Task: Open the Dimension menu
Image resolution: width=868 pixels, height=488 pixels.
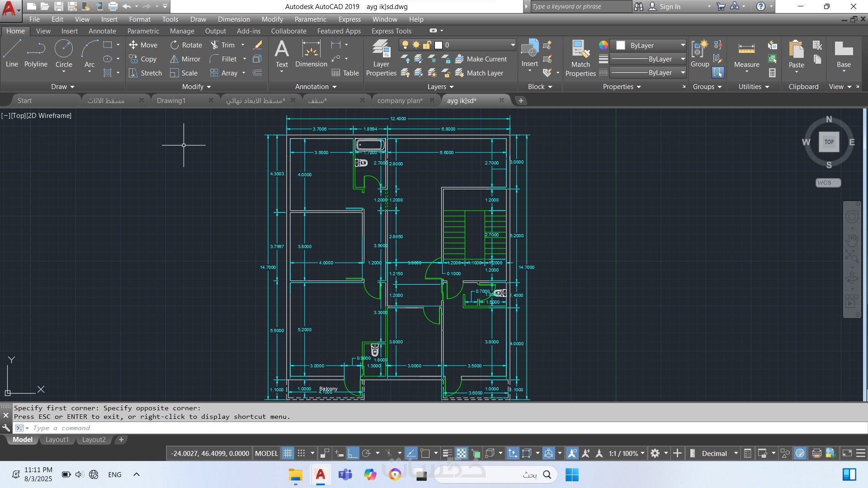Action: pos(233,19)
